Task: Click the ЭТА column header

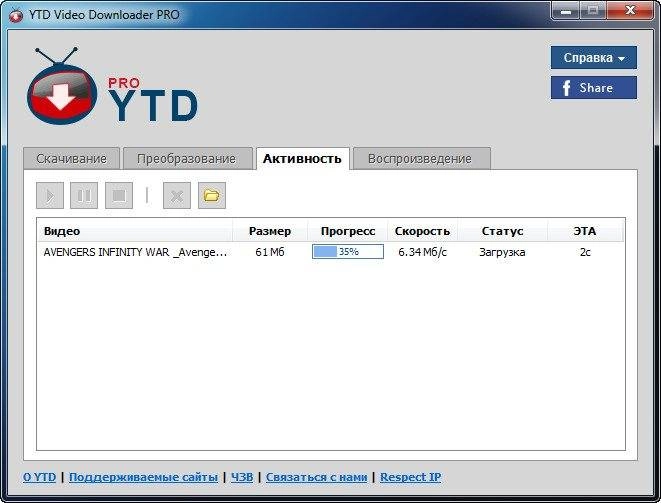Action: click(585, 231)
